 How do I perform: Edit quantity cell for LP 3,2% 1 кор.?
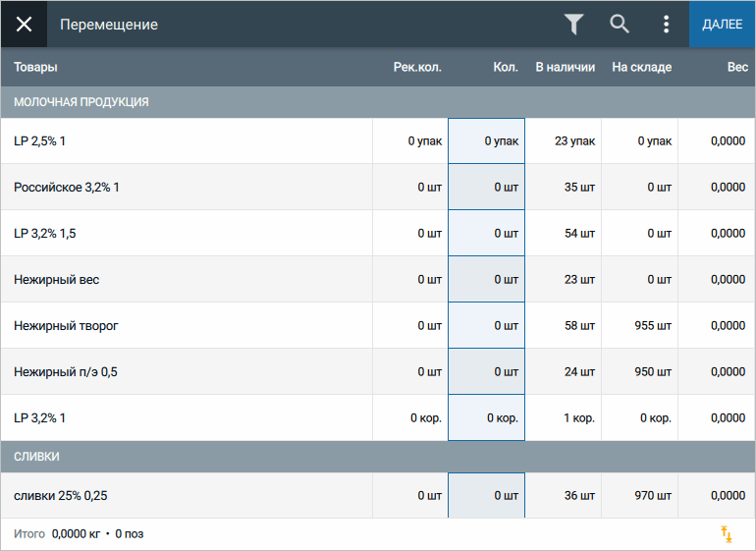point(486,417)
